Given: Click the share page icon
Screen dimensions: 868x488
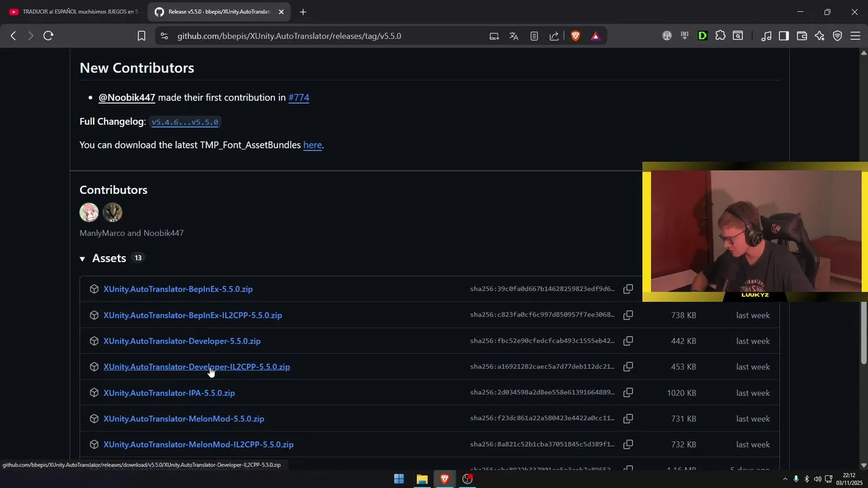Looking at the screenshot, I should coord(554,36).
